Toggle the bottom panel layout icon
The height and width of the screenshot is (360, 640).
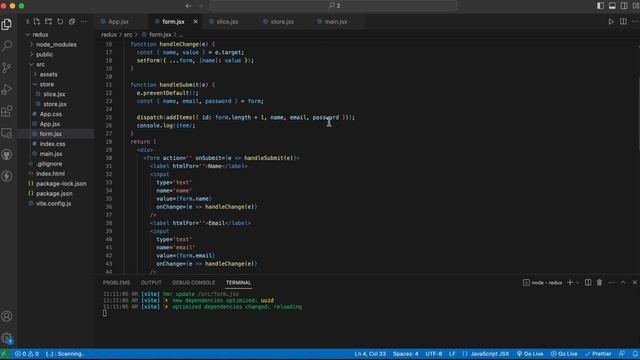coord(612,6)
